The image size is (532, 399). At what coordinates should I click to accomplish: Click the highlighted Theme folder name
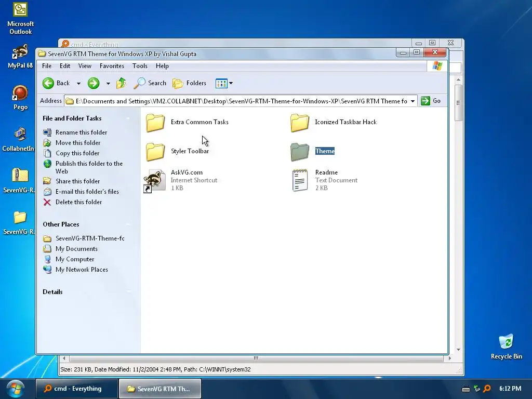325,151
